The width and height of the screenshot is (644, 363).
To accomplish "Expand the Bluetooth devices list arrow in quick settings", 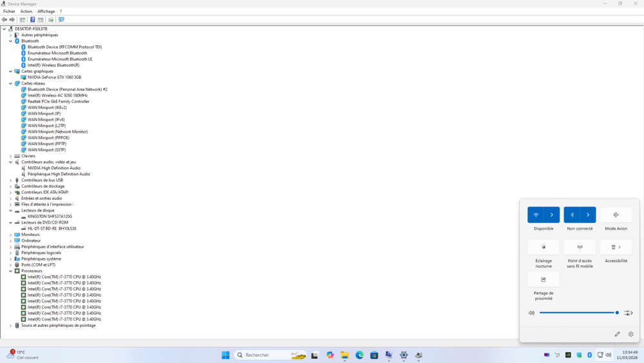I will tap(588, 215).
